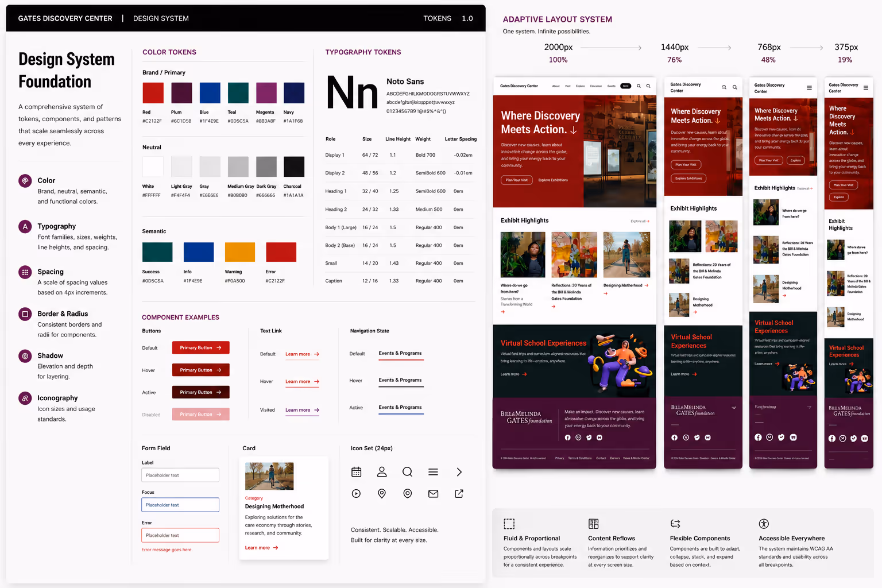
Task: Click the Display 1 row in the typography table
Action: pyautogui.click(x=401, y=155)
